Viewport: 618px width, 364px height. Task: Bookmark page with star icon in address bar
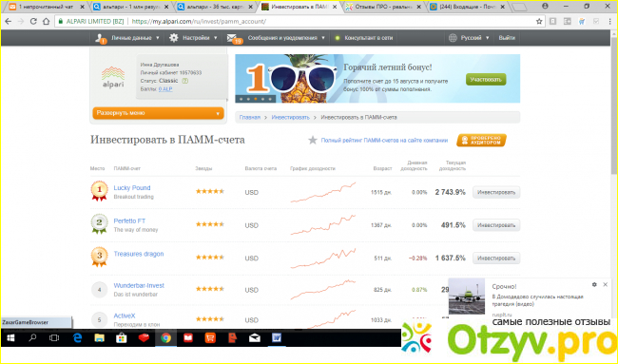point(539,22)
